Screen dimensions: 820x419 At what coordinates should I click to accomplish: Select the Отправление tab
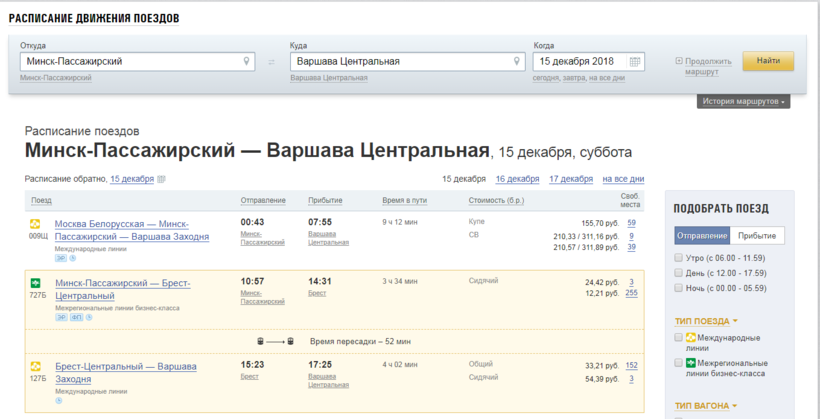pos(702,236)
